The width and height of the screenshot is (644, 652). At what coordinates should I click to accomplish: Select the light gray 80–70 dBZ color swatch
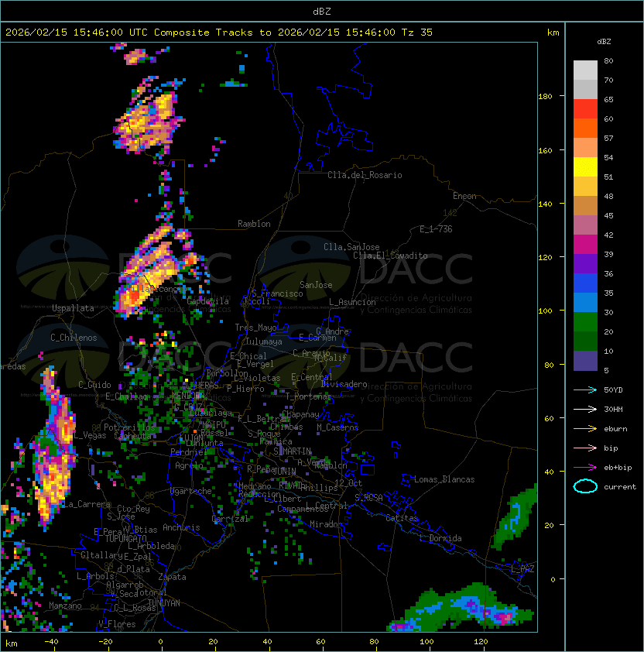pos(585,70)
